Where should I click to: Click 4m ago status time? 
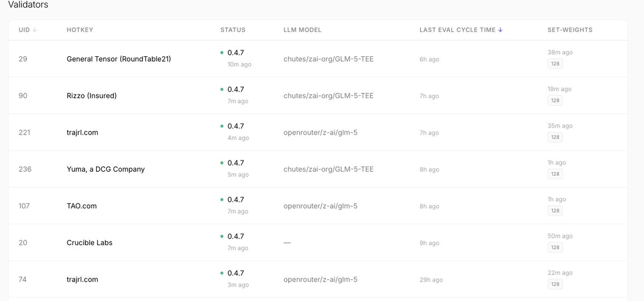point(238,138)
